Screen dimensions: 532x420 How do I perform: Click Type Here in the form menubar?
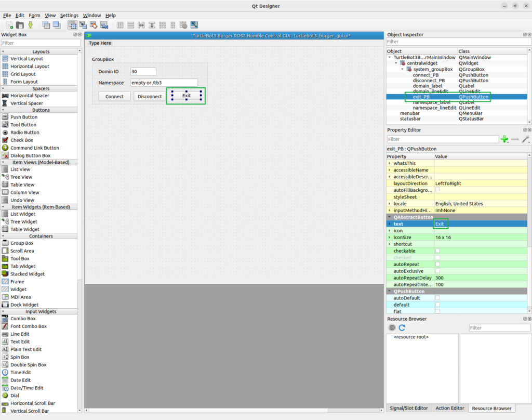pyautogui.click(x=100, y=43)
